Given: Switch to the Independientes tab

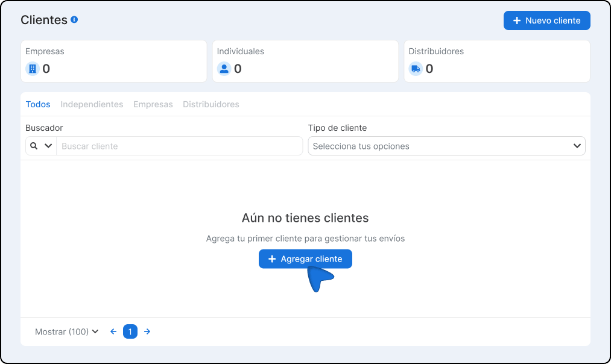Looking at the screenshot, I should [92, 104].
